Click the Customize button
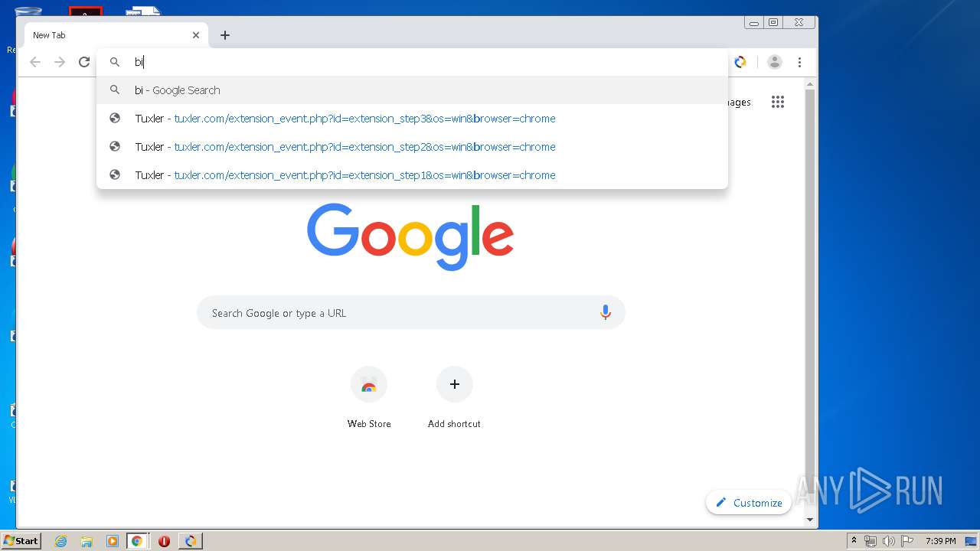Image resolution: width=980 pixels, height=551 pixels. 749,503
